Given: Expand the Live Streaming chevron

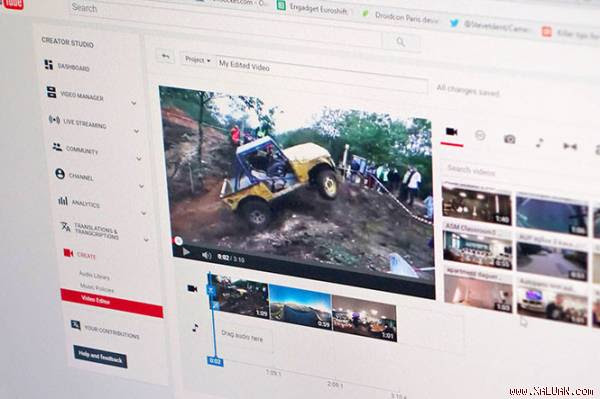Looking at the screenshot, I should click(137, 131).
